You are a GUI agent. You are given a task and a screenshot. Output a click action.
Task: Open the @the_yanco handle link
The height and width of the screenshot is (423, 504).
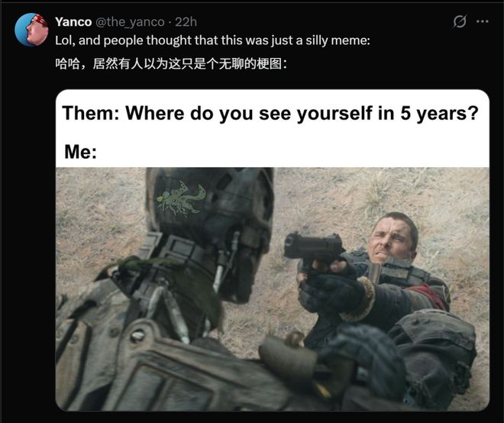click(x=130, y=21)
